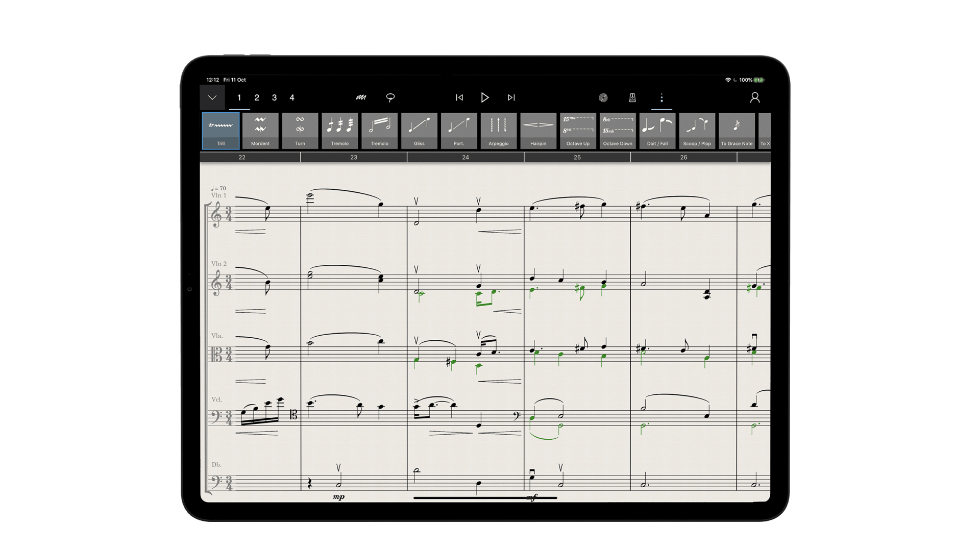This screenshot has height=551, width=980.
Task: Select the Vla. staff label
Action: tap(217, 336)
